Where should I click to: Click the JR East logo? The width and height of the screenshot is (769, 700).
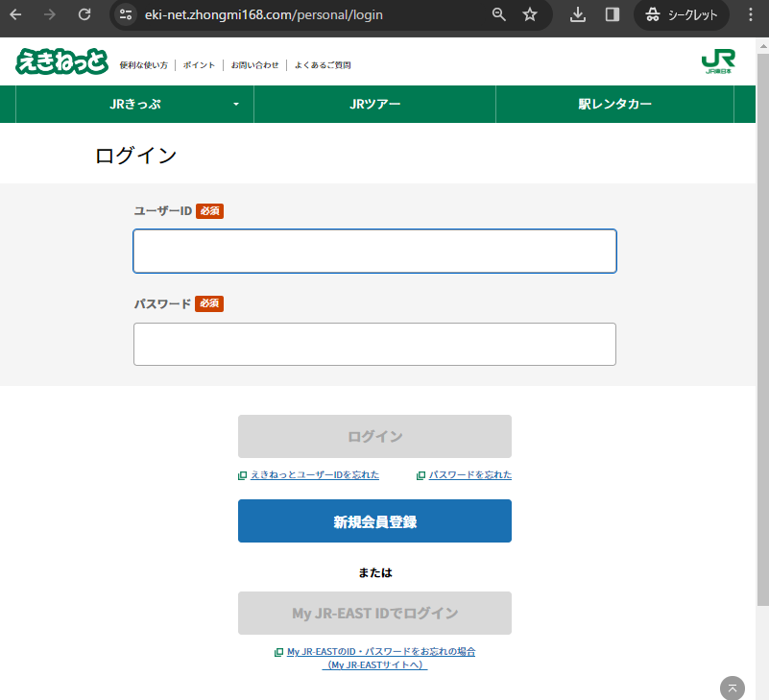(x=718, y=60)
